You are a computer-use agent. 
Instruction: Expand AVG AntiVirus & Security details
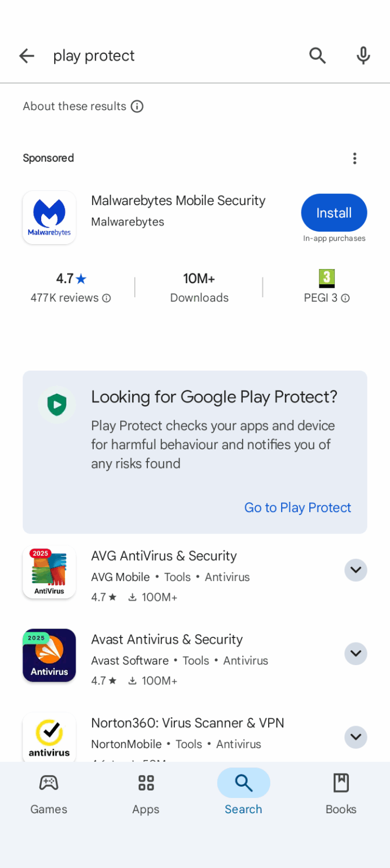coord(356,570)
